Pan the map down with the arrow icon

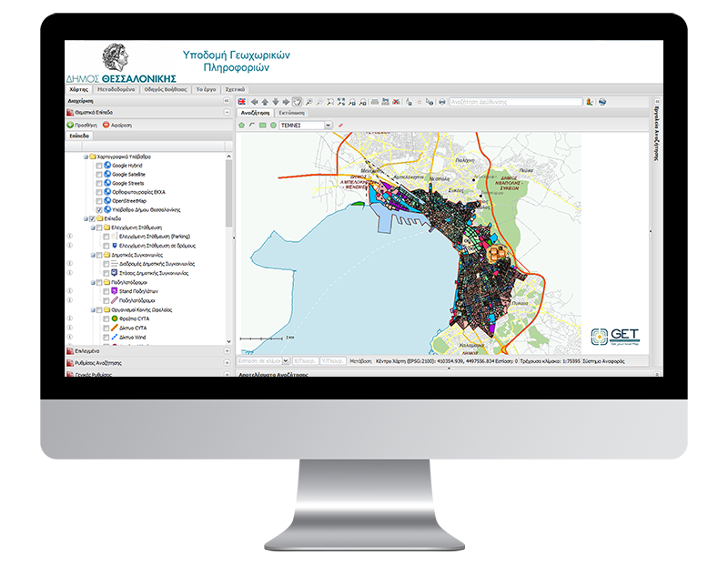tap(276, 102)
